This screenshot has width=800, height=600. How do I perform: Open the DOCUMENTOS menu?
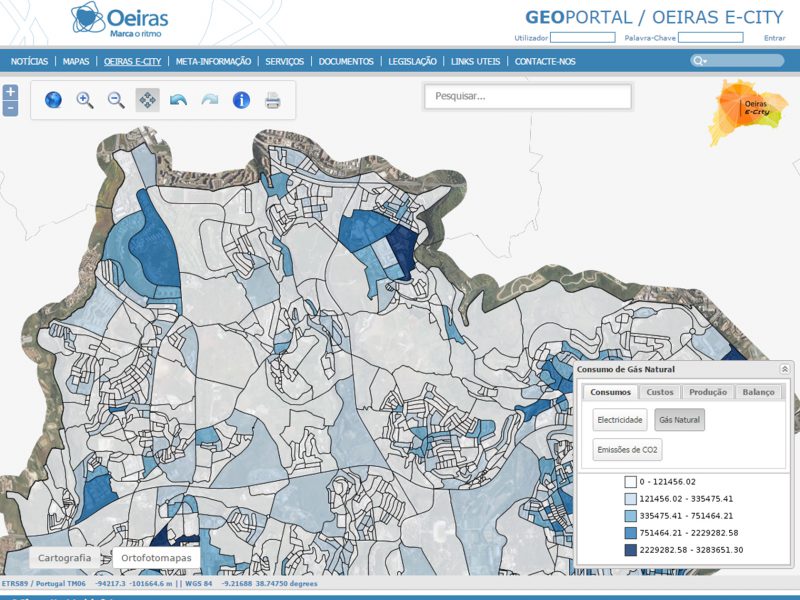pos(346,62)
